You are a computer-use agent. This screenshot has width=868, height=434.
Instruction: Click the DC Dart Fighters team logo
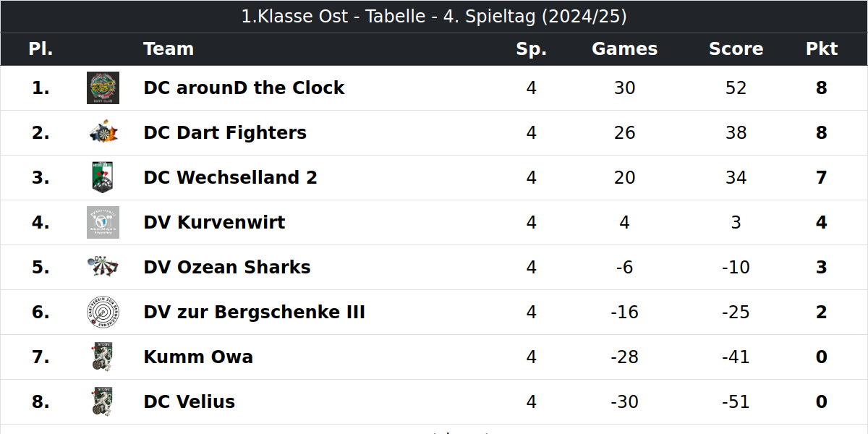(x=103, y=133)
